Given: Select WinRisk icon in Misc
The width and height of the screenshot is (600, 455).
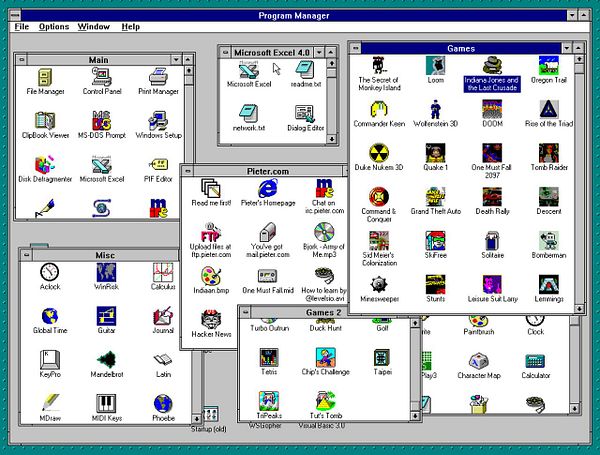Looking at the screenshot, I should click(106, 276).
